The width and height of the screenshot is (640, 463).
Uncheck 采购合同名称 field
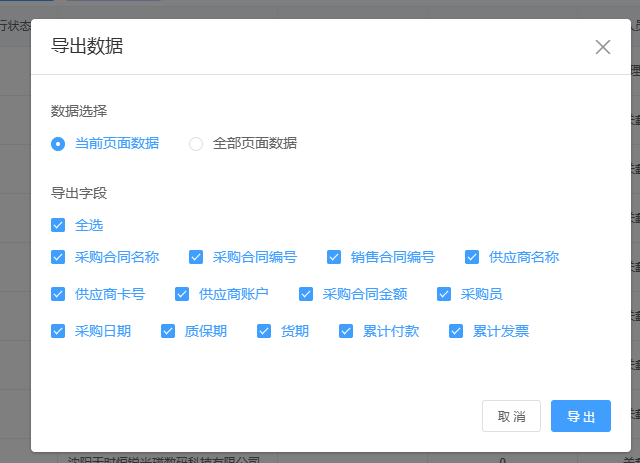click(59, 257)
